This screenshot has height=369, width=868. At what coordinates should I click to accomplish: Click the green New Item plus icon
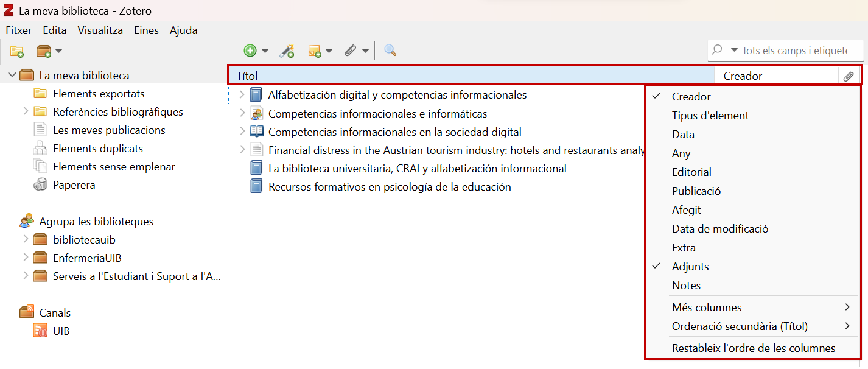coord(250,51)
